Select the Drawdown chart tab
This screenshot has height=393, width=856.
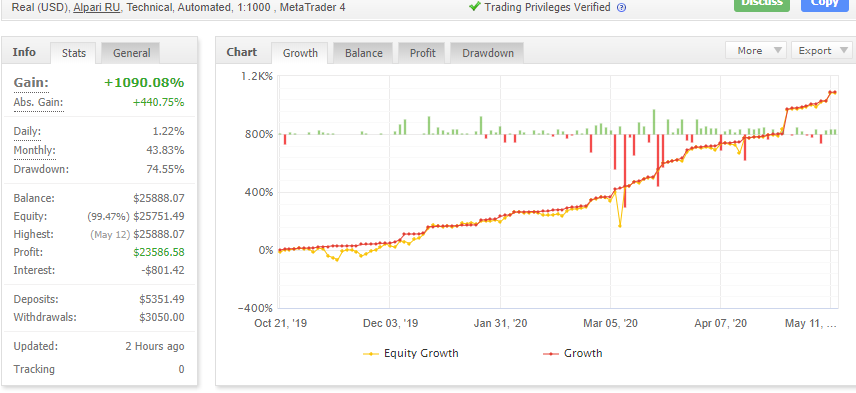click(x=488, y=53)
